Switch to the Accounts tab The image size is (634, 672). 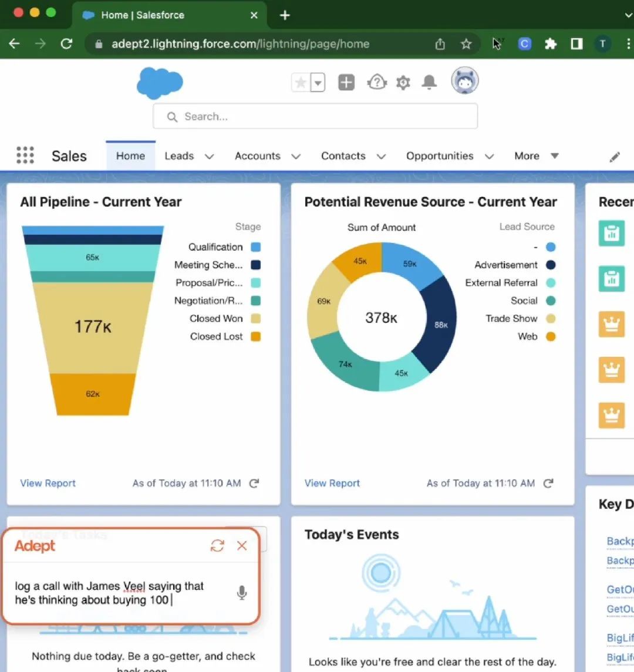pos(257,156)
